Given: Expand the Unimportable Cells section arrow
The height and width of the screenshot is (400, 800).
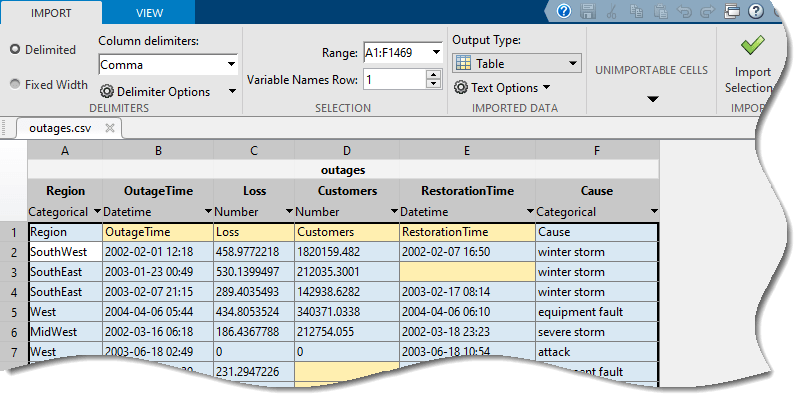Looking at the screenshot, I should pos(652,99).
